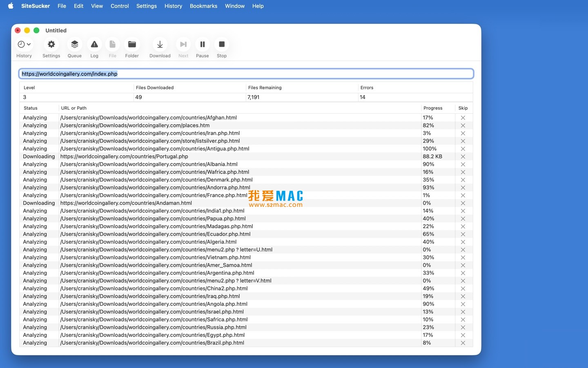Expand the History dropdown chevron

coord(29,43)
